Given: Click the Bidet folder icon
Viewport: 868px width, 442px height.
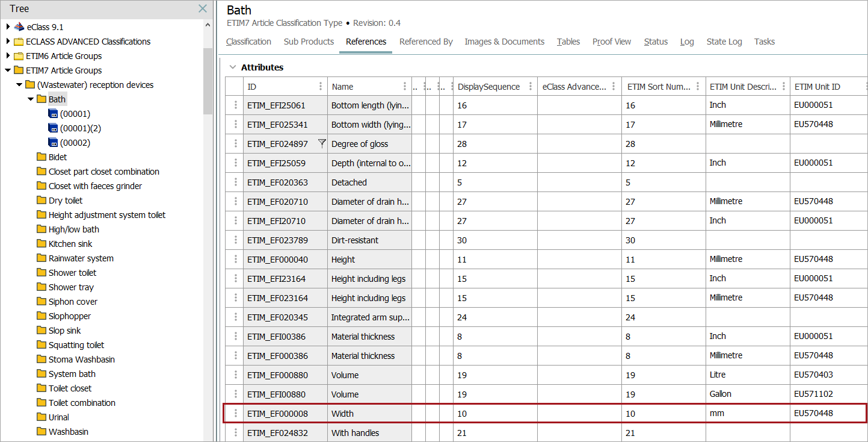Looking at the screenshot, I should pos(42,157).
